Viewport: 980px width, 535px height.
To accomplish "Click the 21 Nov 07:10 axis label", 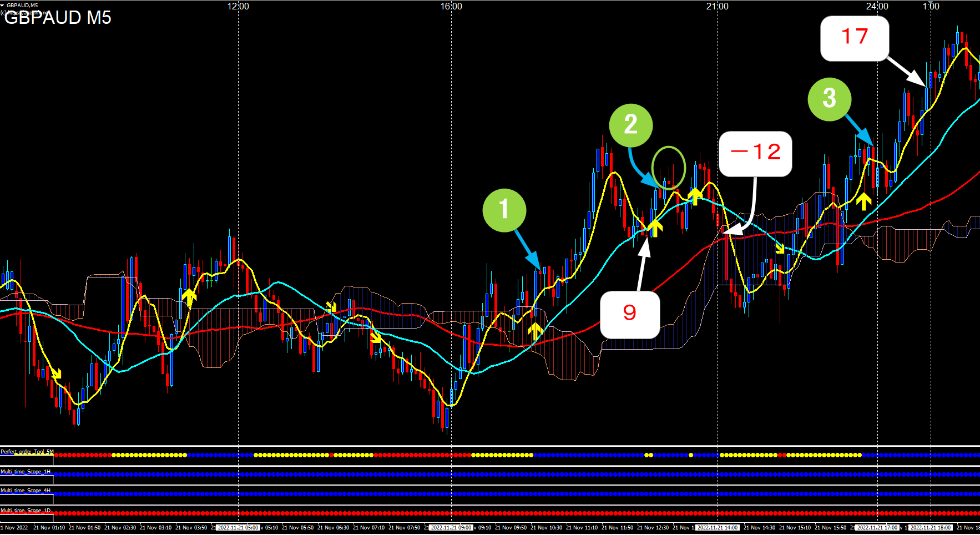I will pos(368,528).
